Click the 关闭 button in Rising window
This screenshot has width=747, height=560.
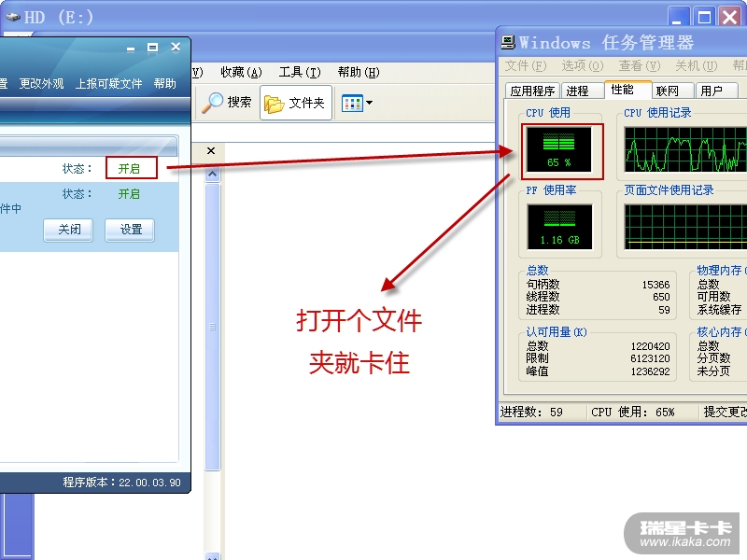pyautogui.click(x=68, y=230)
